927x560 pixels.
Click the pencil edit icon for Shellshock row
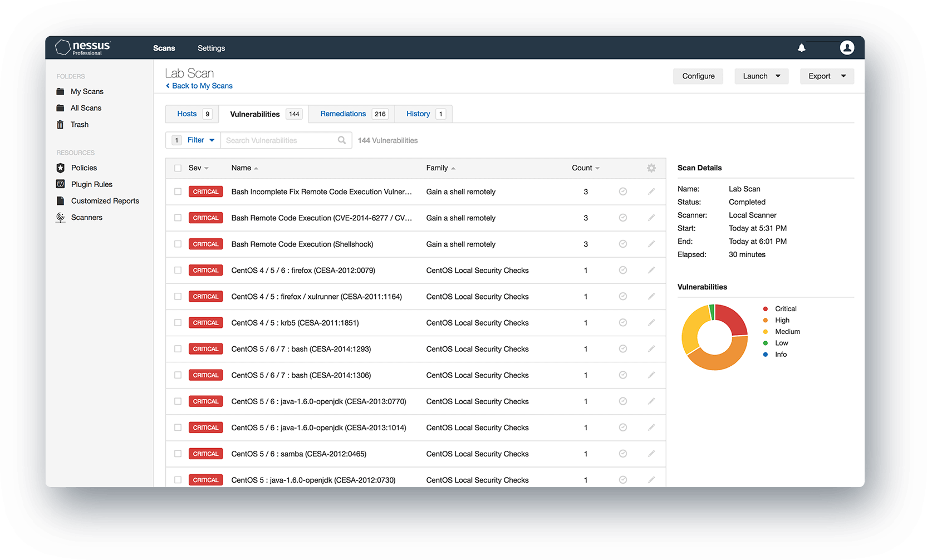[651, 244]
